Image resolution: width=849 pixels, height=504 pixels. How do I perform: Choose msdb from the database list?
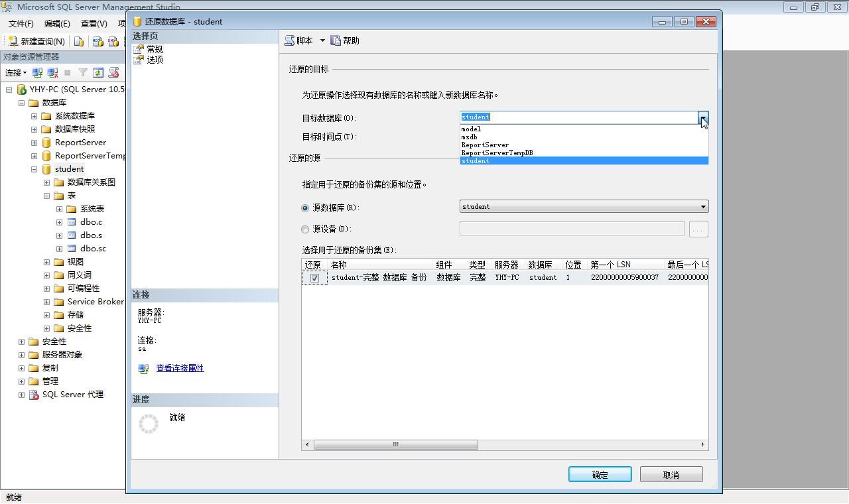[584, 137]
